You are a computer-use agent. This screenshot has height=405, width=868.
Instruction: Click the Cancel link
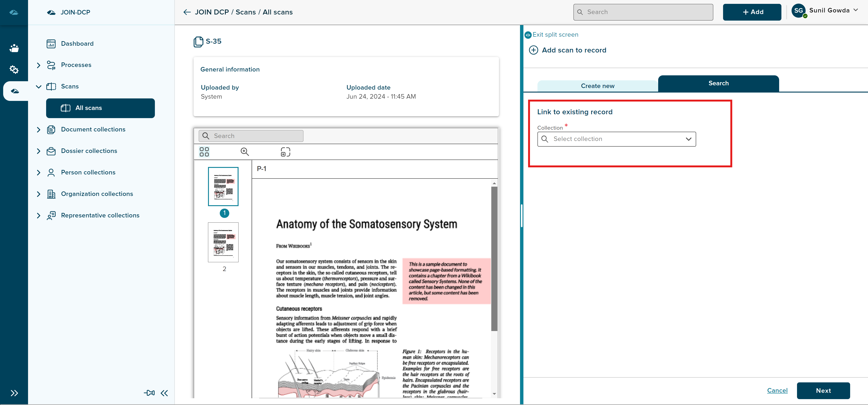point(777,390)
